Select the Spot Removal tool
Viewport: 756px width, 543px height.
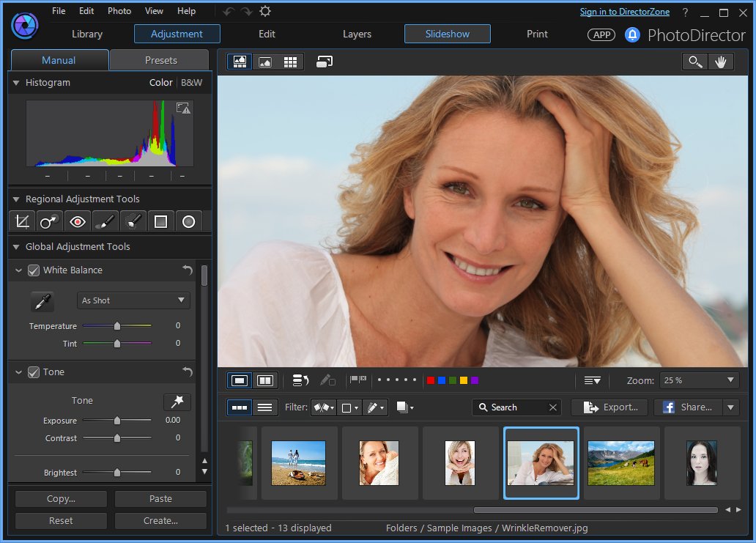49,222
